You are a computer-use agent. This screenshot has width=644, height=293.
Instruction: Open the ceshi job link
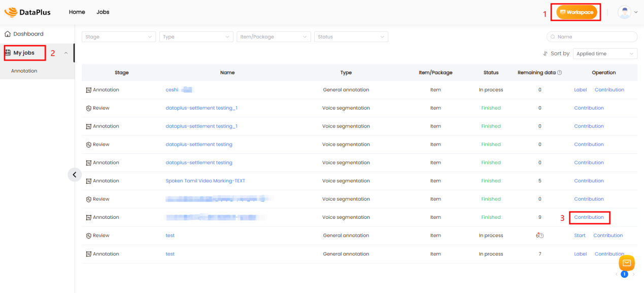pyautogui.click(x=172, y=90)
